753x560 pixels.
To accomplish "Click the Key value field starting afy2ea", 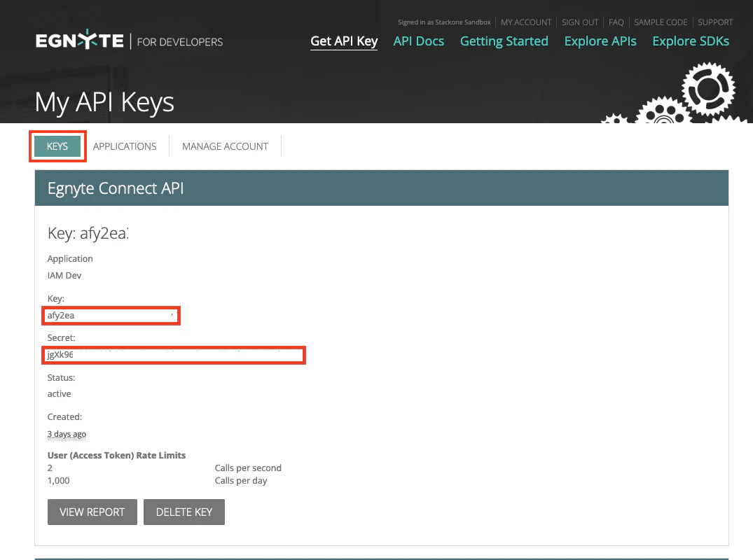I will click(111, 316).
